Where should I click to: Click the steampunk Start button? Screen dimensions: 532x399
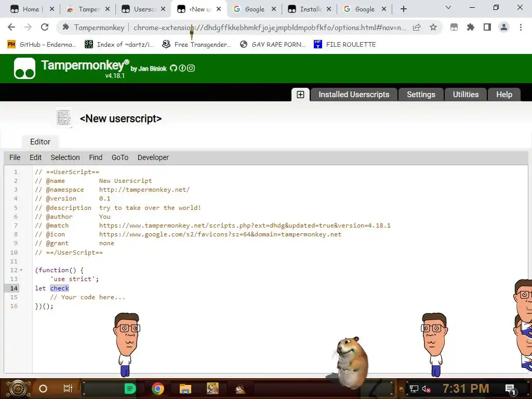click(18, 389)
